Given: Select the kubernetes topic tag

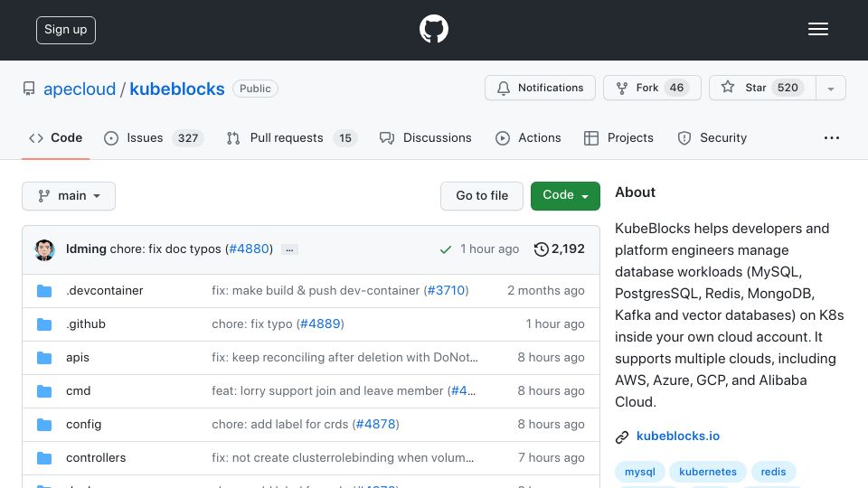Looking at the screenshot, I should [708, 472].
